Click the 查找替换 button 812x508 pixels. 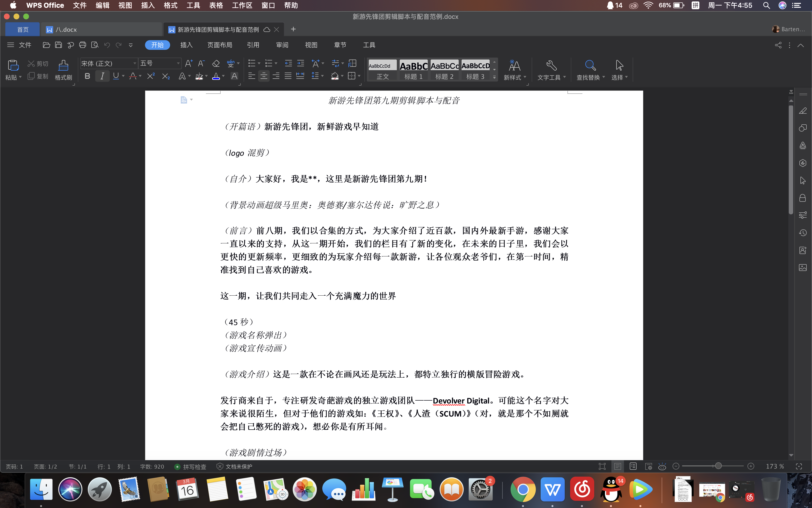[x=591, y=70]
